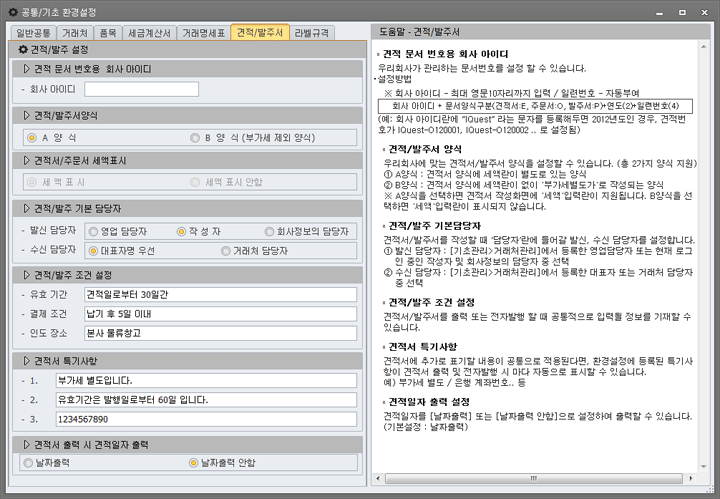Click help heading 견적일자 출력 설정

[429, 402]
